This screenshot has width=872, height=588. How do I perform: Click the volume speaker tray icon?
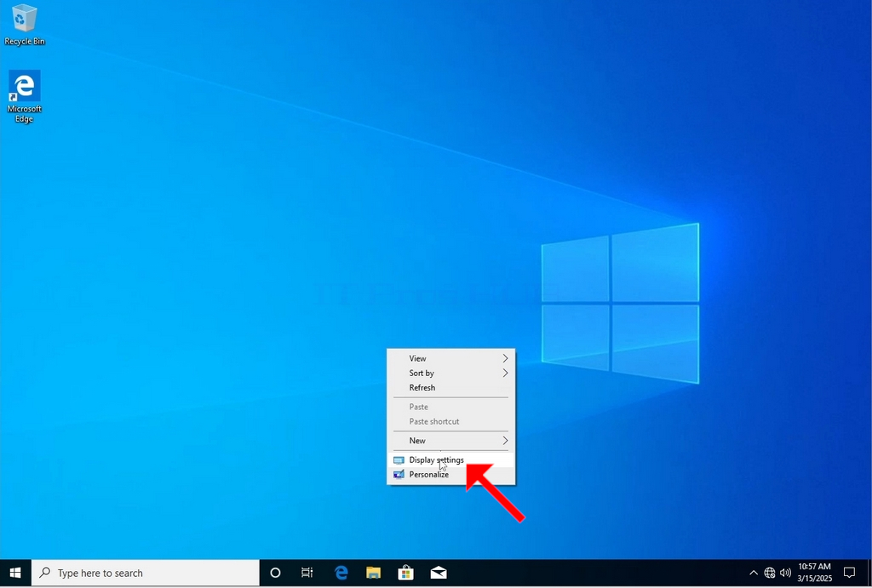click(x=785, y=573)
